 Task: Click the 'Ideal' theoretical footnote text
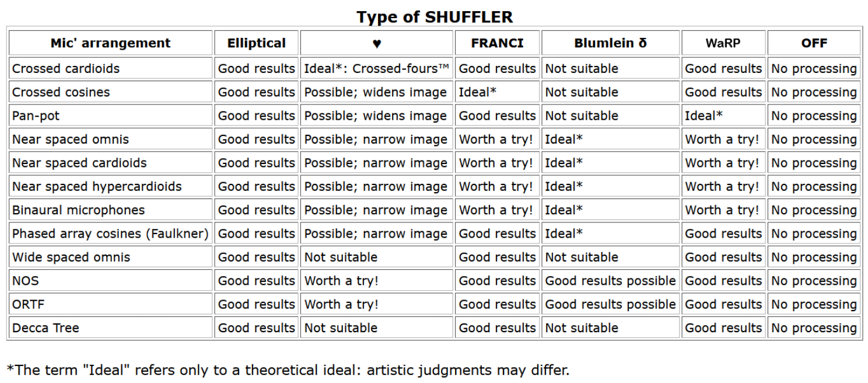(288, 370)
